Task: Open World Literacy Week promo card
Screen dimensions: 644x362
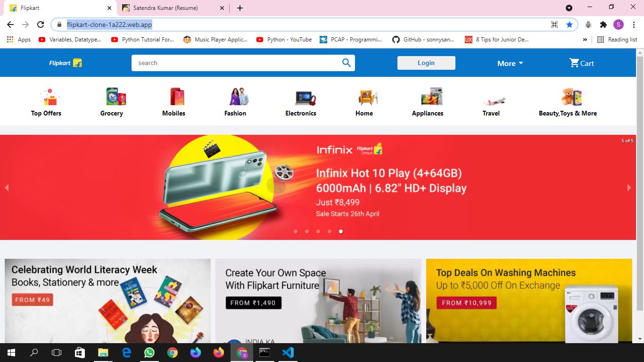Action: (x=107, y=301)
